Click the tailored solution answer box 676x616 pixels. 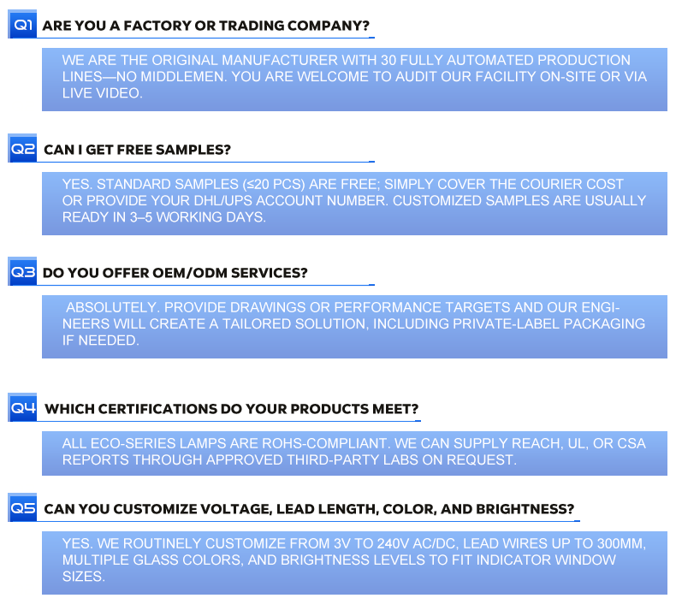(x=354, y=327)
